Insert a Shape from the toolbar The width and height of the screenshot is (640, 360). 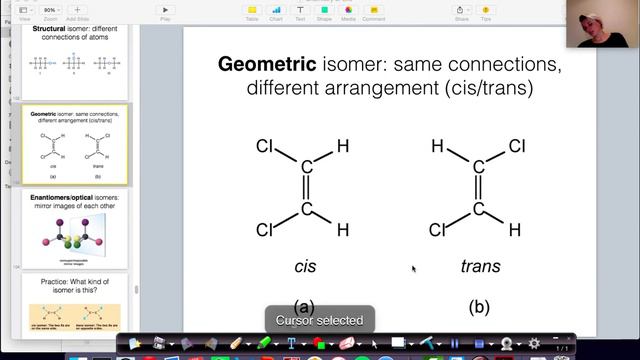pyautogui.click(x=324, y=10)
